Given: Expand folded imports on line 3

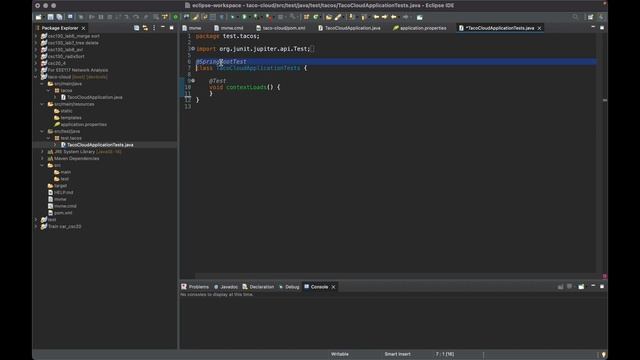Looking at the screenshot, I should (193, 49).
